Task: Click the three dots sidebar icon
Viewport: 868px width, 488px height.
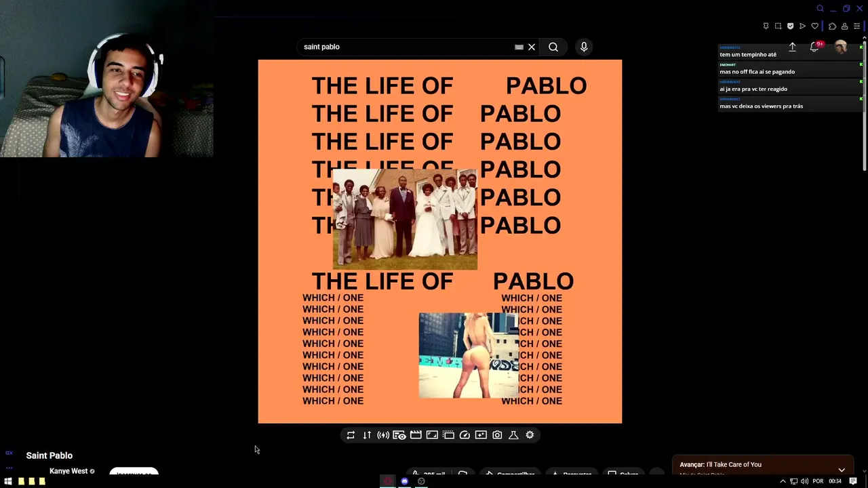Action: click(9, 468)
